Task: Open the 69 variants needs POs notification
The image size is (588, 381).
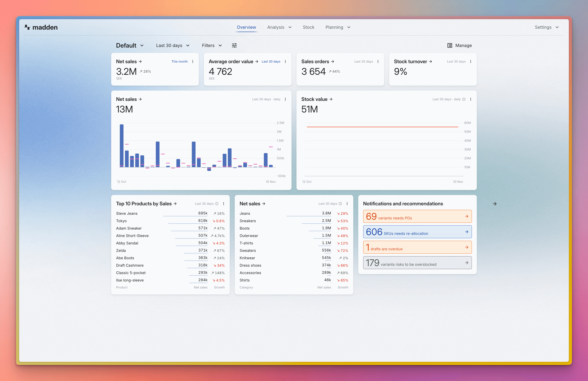Action: tap(417, 216)
